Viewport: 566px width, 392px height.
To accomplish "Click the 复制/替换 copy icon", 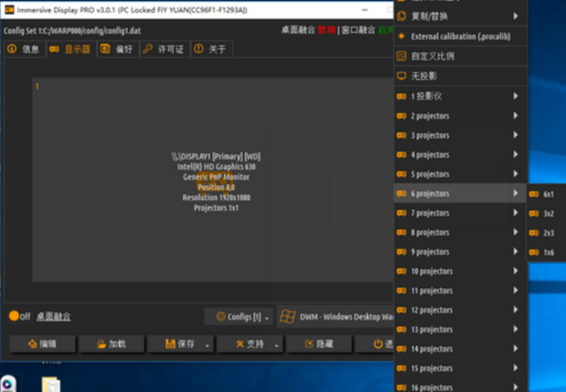I will 402,16.
